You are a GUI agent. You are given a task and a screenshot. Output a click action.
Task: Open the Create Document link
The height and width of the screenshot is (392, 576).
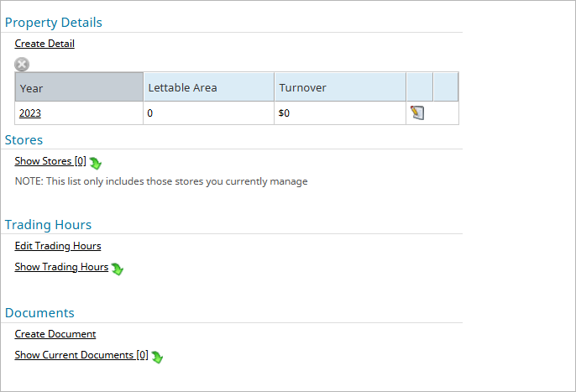[x=55, y=334]
